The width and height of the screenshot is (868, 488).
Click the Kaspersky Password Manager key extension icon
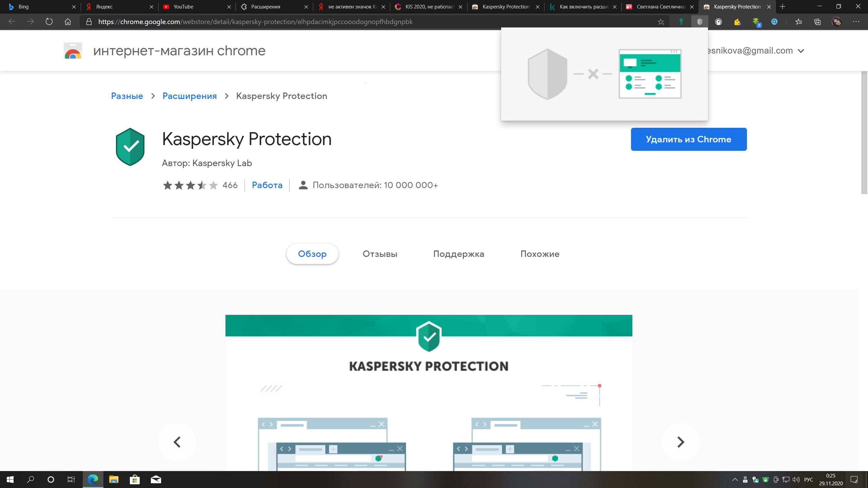click(681, 22)
